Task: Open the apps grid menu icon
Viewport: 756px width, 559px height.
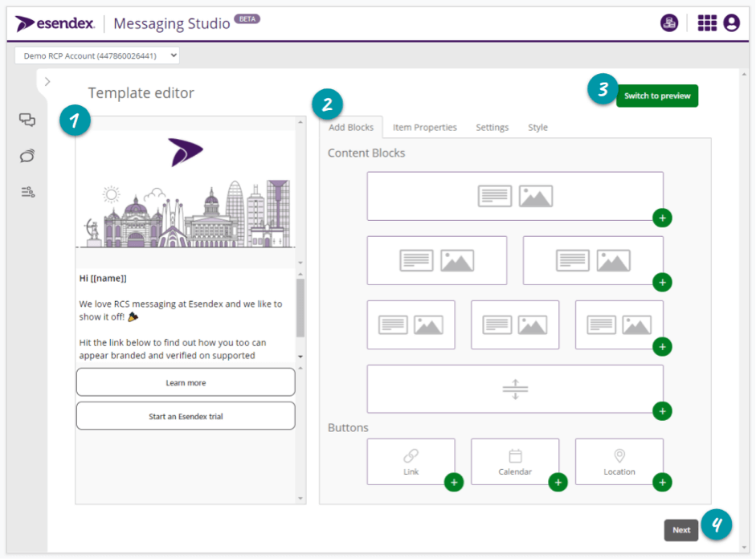Action: click(707, 22)
